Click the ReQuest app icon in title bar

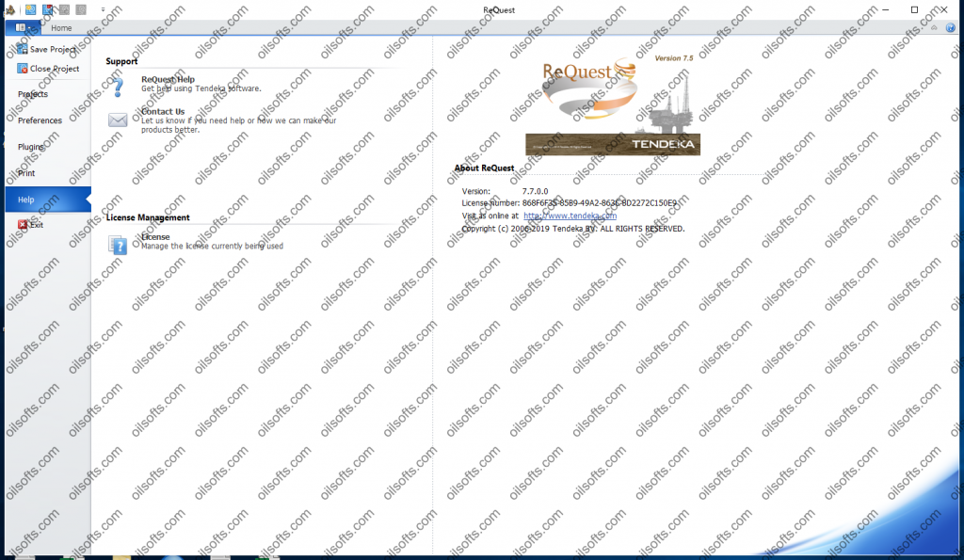pyautogui.click(x=9, y=9)
